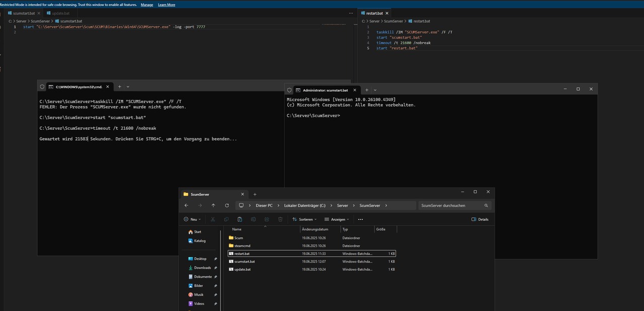
Task: Select the scumstart.bat file in the list
Action: [245, 261]
